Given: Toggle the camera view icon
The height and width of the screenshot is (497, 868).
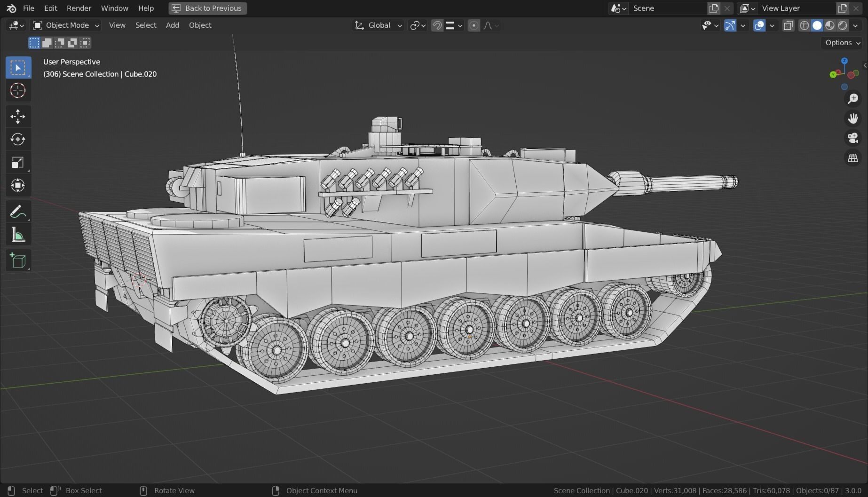Looking at the screenshot, I should (853, 138).
